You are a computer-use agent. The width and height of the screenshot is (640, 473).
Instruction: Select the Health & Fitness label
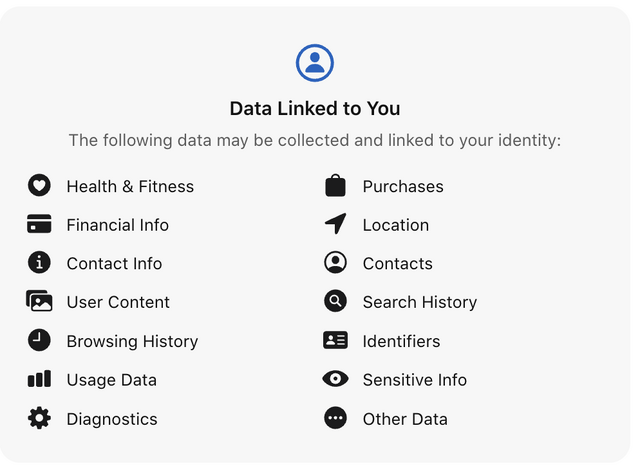pyautogui.click(x=130, y=186)
